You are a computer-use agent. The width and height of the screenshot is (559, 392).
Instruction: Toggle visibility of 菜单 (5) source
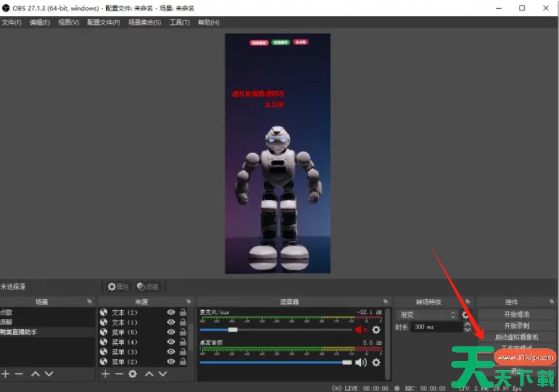[171, 332]
